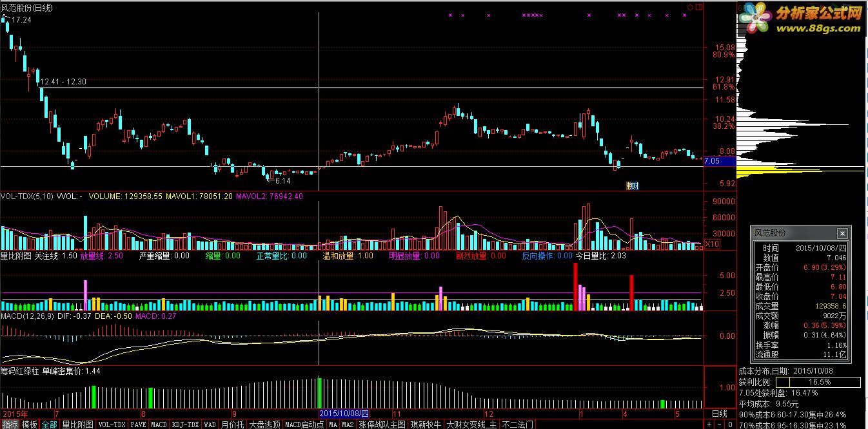This screenshot has height=429, width=868.
Task: Click the 38.2% Fibonacci level label
Action: pos(724,126)
